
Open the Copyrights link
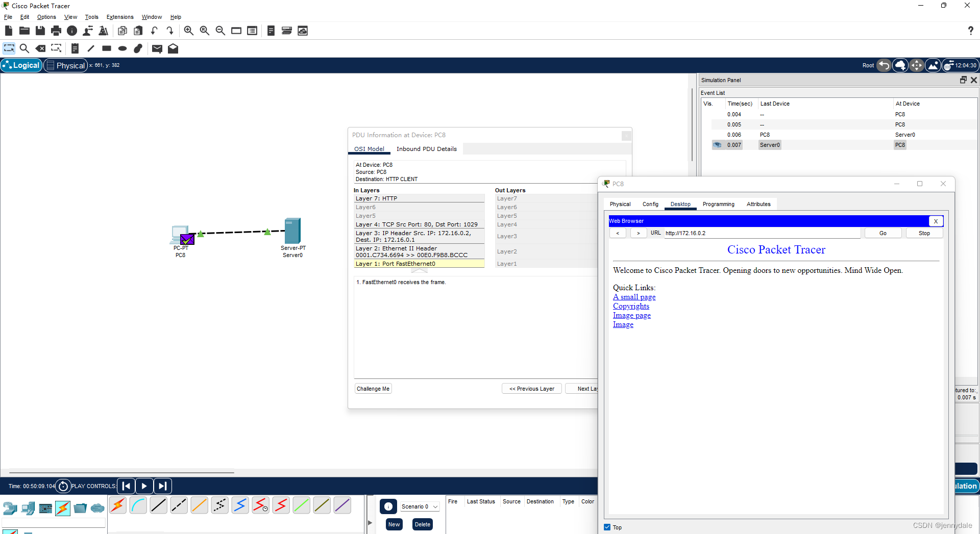(631, 306)
